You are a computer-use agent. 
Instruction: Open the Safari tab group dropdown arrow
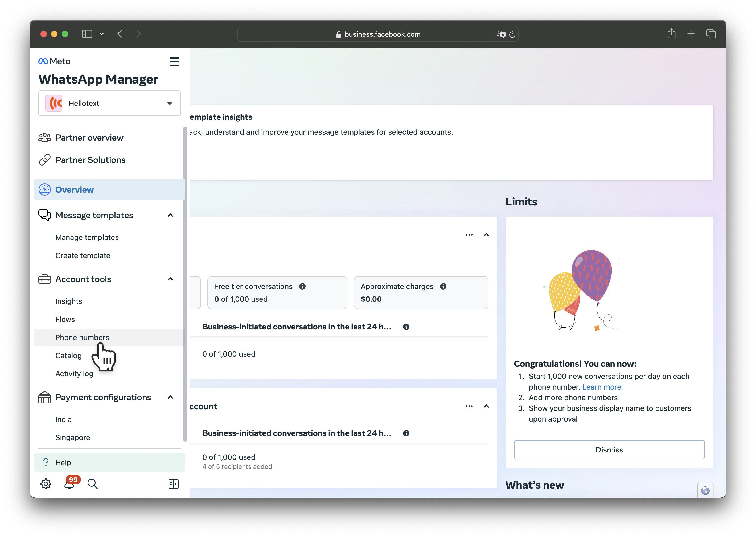tap(102, 34)
